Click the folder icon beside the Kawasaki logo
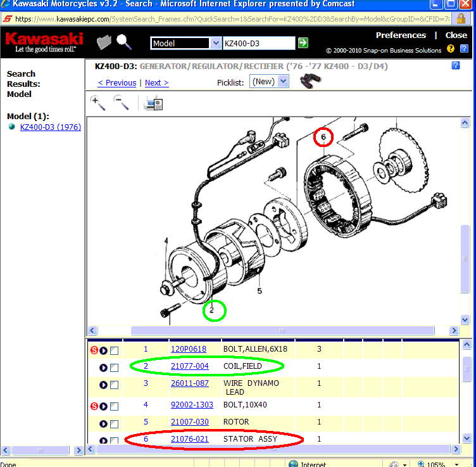 (104, 42)
